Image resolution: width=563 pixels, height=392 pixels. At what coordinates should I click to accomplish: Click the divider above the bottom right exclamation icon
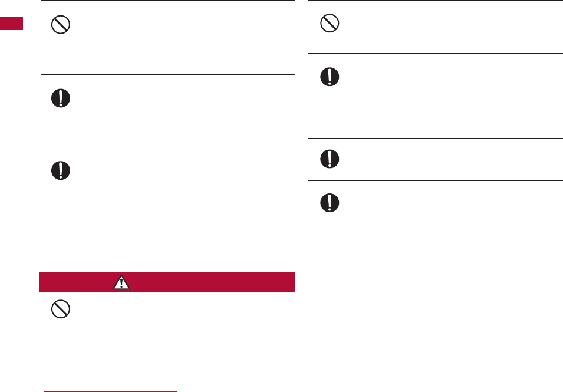436,180
